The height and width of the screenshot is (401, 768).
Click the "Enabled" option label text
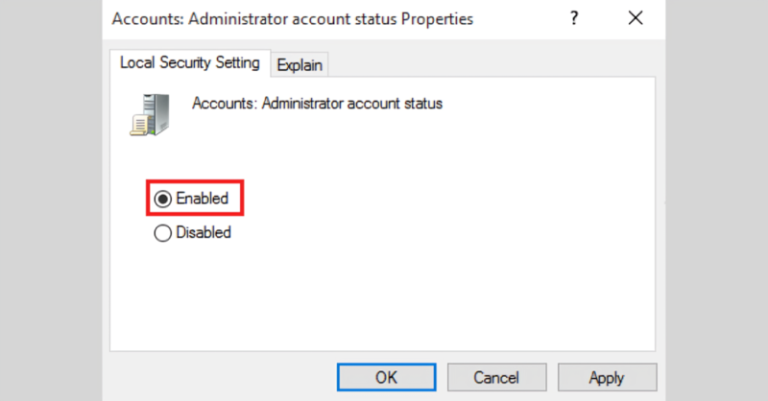pos(202,199)
